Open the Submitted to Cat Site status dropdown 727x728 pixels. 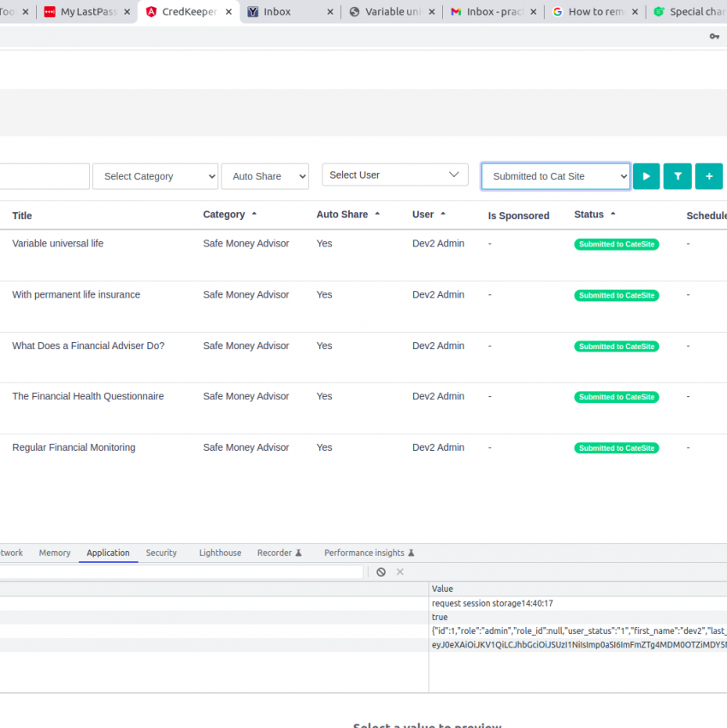click(x=555, y=176)
